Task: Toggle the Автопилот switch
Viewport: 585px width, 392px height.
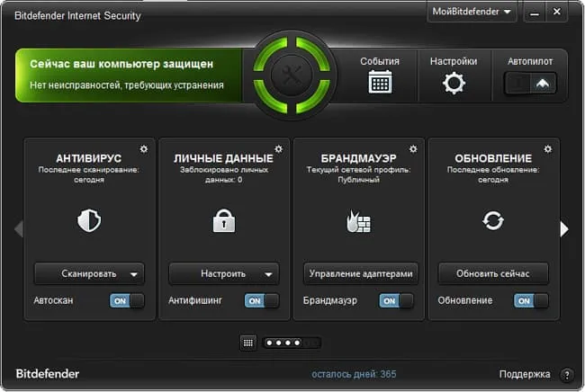Action: [x=530, y=83]
